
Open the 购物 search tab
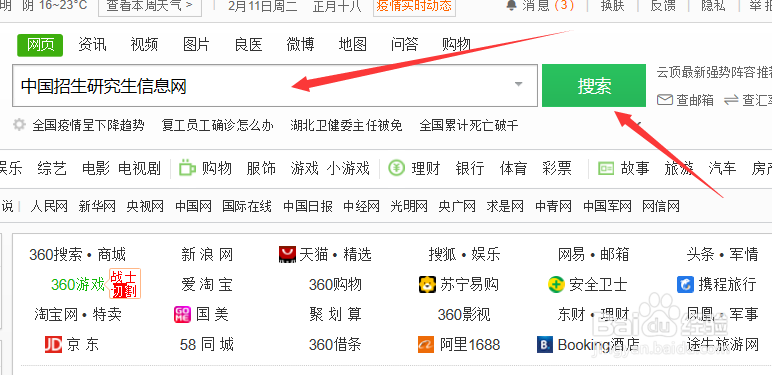tap(456, 45)
